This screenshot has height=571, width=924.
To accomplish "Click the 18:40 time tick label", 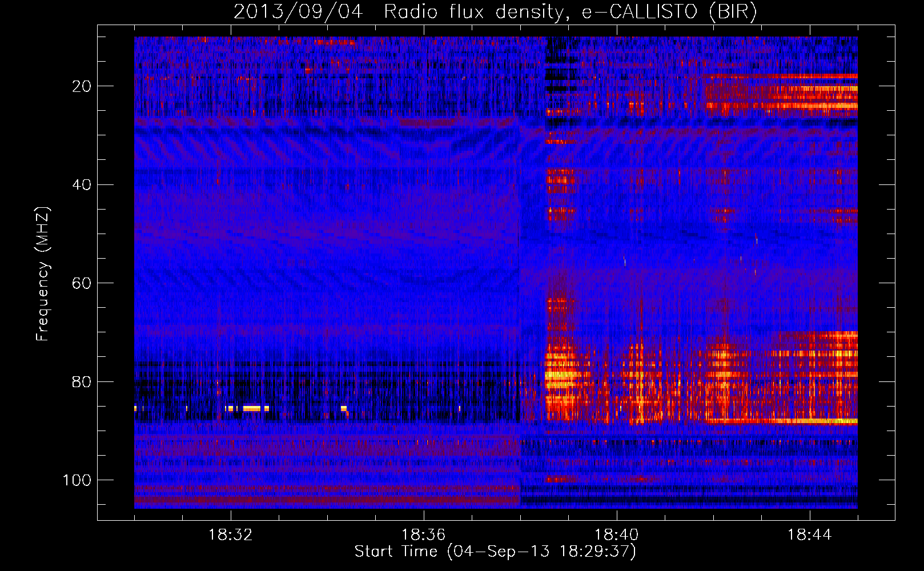I will (x=617, y=535).
